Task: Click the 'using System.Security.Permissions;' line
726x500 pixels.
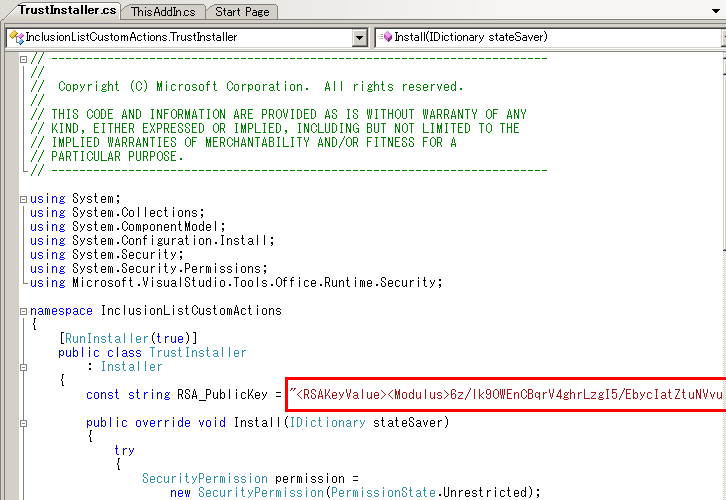Action: pos(149,269)
